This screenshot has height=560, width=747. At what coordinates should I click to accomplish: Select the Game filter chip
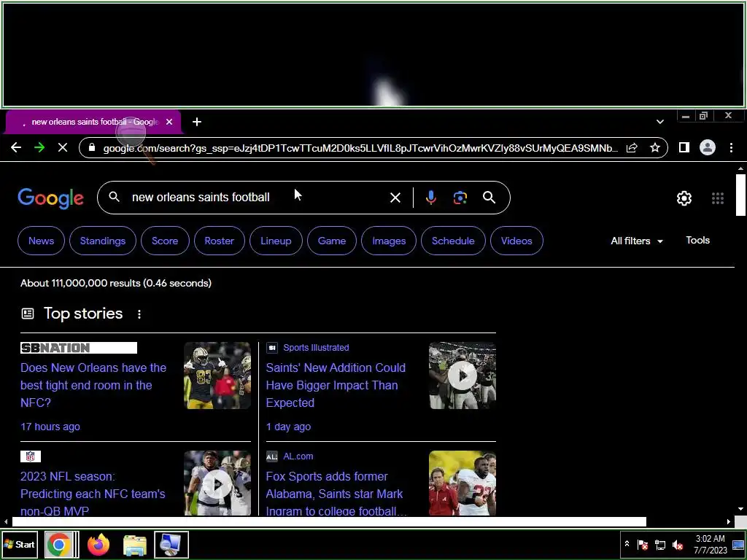(332, 241)
